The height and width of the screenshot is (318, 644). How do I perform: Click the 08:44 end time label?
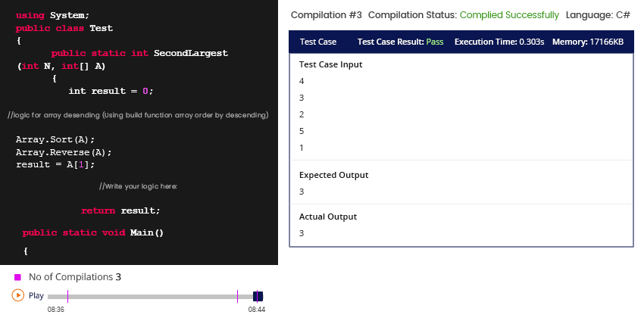[x=256, y=310]
